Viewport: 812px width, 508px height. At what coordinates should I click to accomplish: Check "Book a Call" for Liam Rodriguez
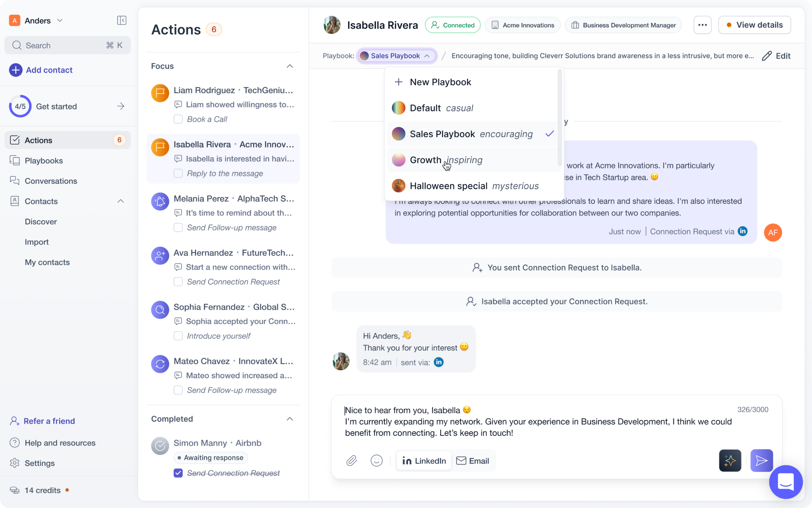178,119
